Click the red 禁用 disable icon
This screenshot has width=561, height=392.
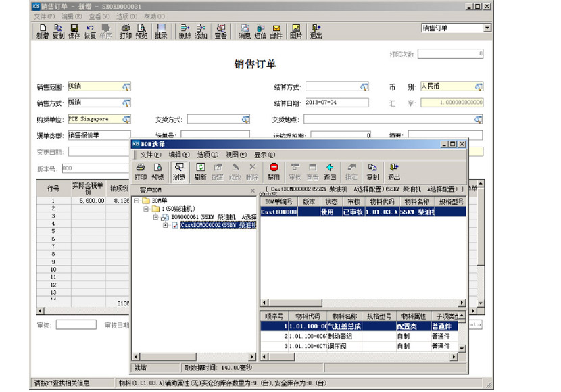coord(274,170)
